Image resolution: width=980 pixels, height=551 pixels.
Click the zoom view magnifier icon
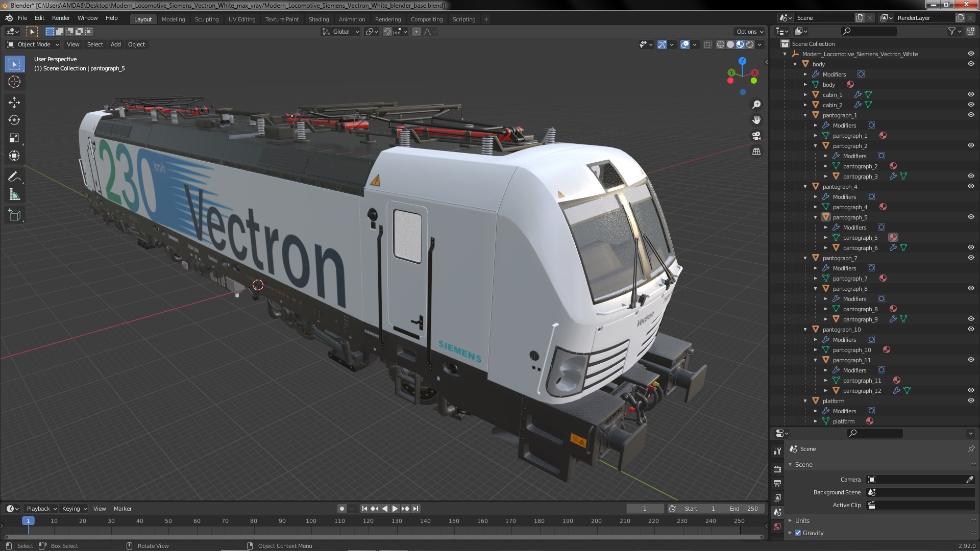click(756, 105)
